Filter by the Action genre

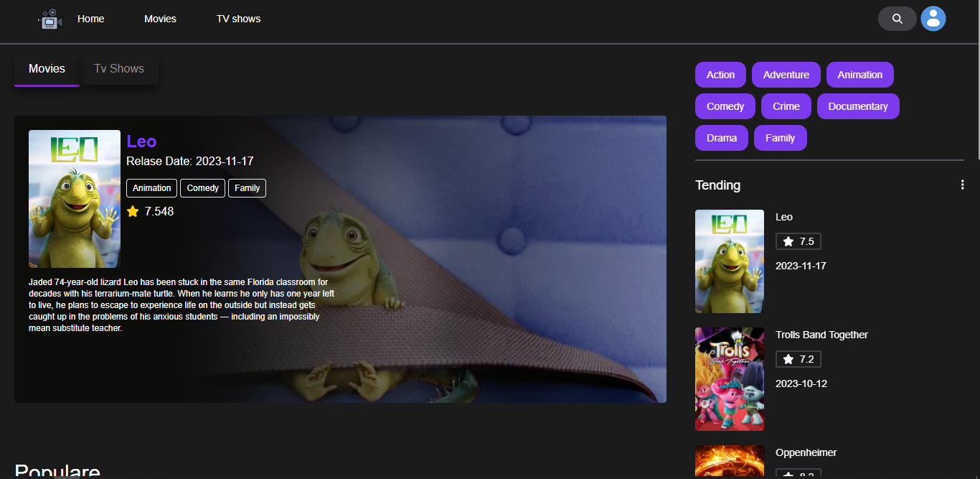click(x=720, y=75)
